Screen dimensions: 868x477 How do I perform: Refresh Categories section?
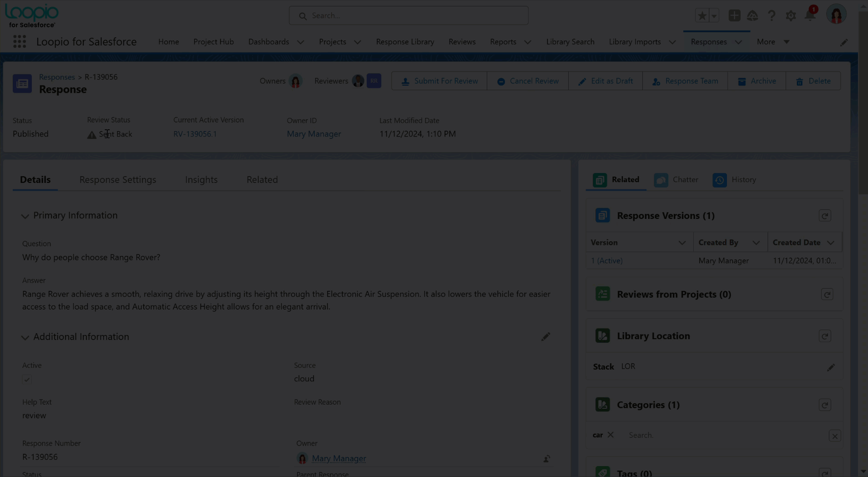point(825,405)
